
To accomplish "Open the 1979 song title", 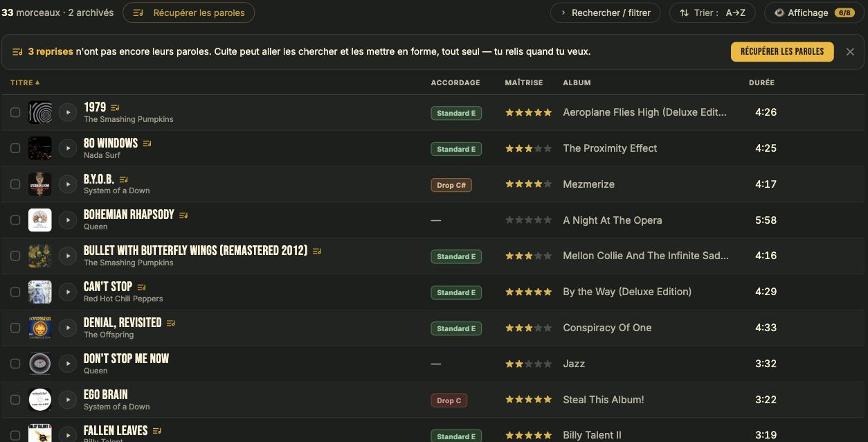I will [95, 107].
